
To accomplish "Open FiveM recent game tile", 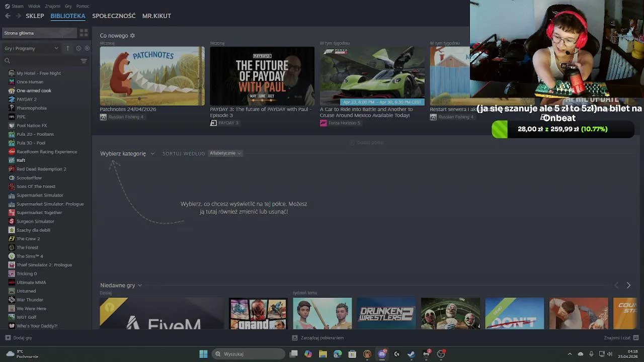I will 162,313.
